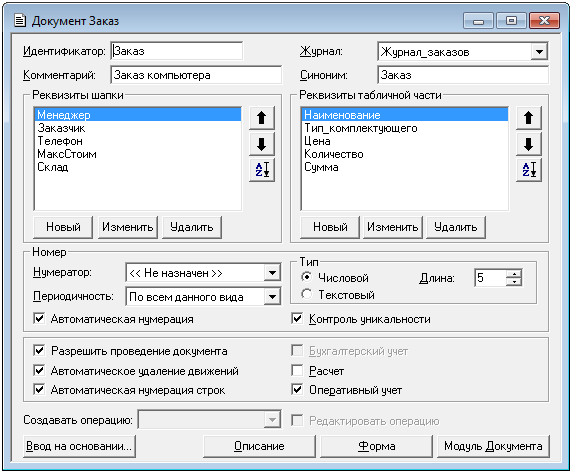
Task: Close the Документ Заказ window
Action: click(x=544, y=20)
